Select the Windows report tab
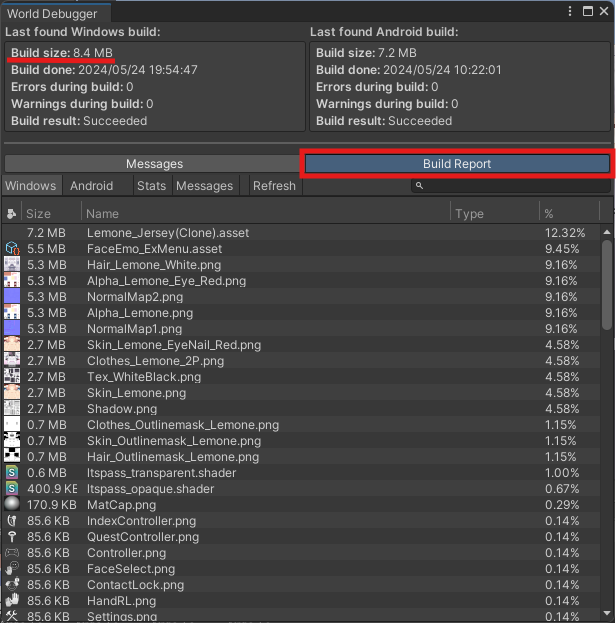This screenshot has width=616, height=623. click(31, 186)
